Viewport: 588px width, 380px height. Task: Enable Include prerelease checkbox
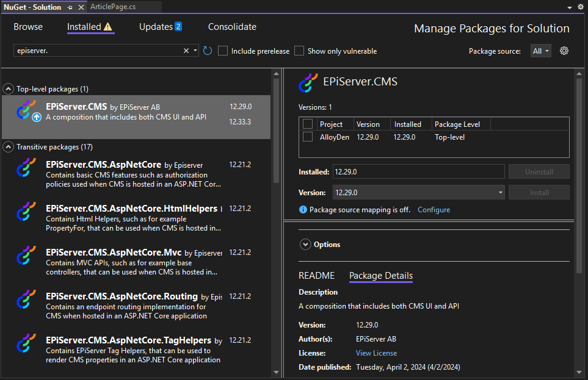point(223,51)
